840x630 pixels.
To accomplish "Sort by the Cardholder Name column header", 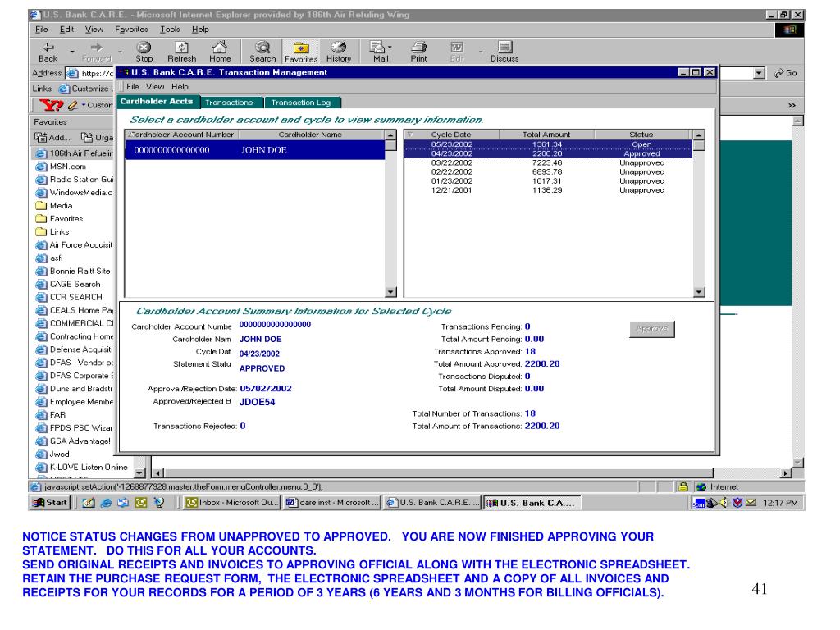I will click(311, 135).
